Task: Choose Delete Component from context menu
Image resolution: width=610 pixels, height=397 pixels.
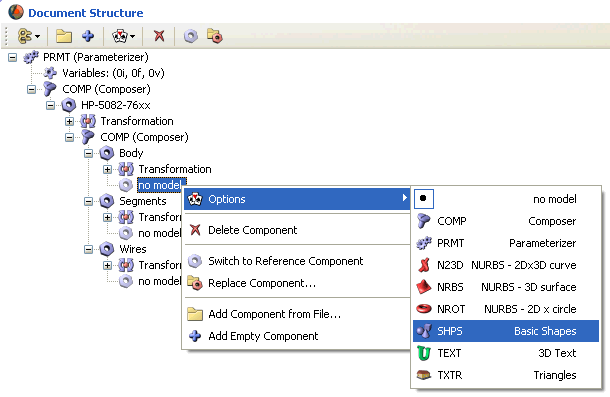Action: click(297, 230)
